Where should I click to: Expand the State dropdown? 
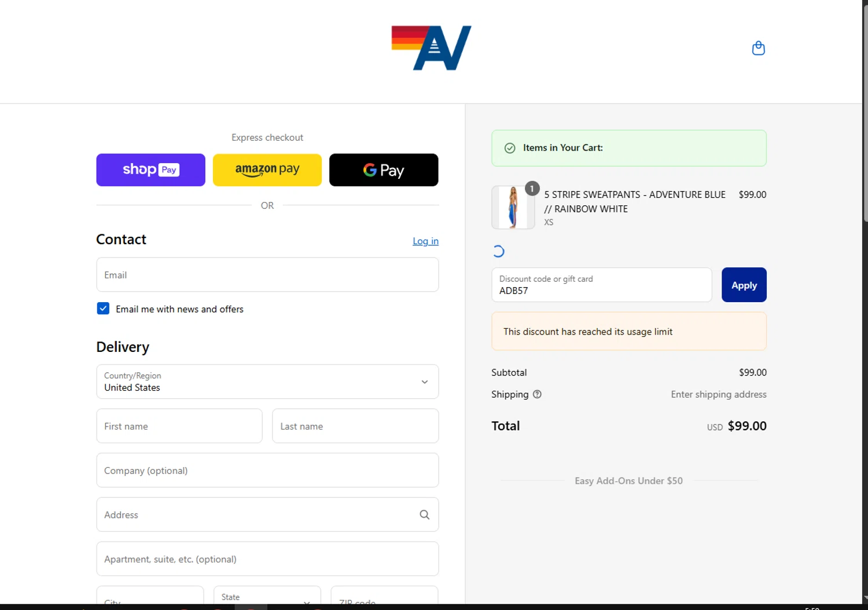[x=267, y=596]
